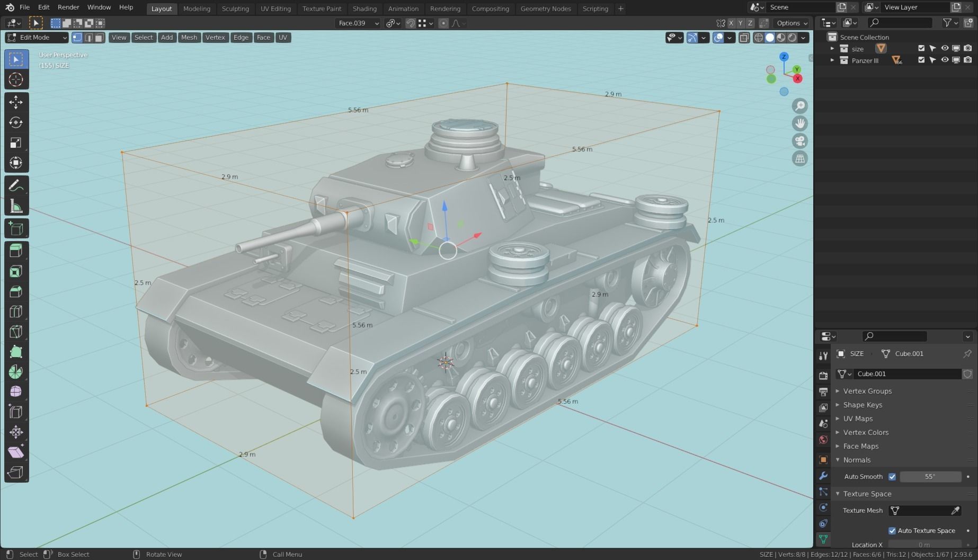Enable edge select mode
Viewport: 978px width, 560px height.
point(88,38)
